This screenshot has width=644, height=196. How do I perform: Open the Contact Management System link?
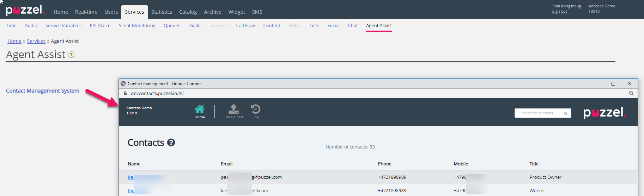(x=43, y=91)
